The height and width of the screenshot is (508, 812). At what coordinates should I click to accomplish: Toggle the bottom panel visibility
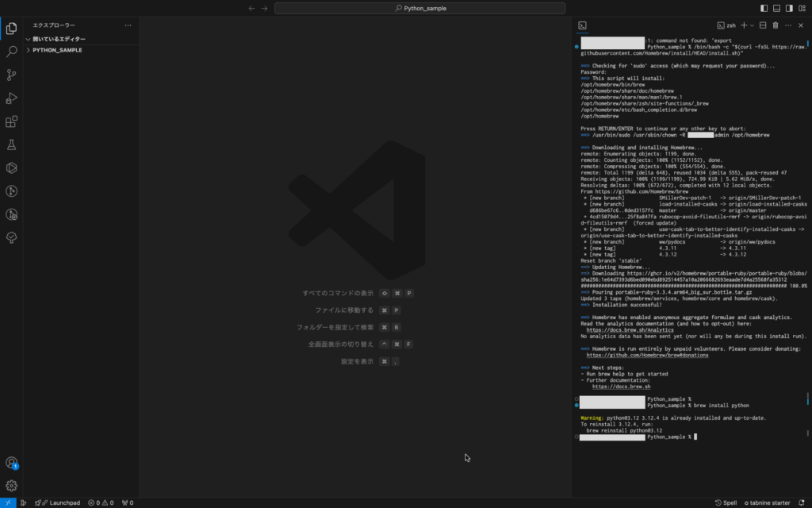777,8
